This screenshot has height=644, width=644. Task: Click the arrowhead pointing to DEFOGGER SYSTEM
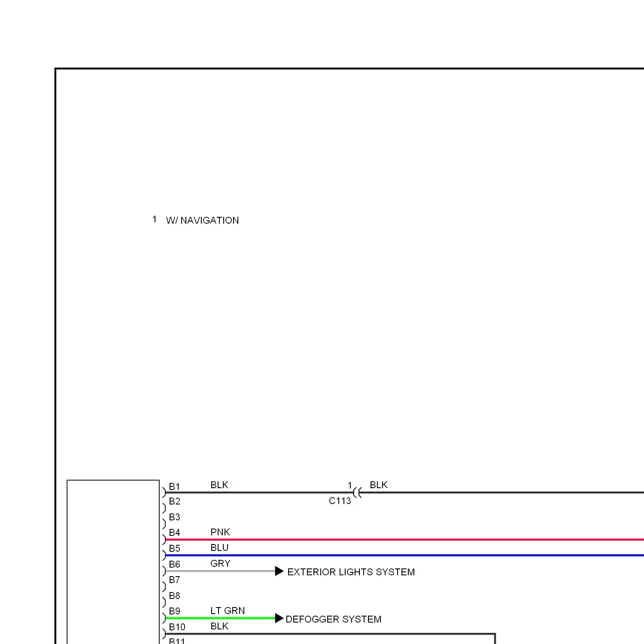click(279, 618)
